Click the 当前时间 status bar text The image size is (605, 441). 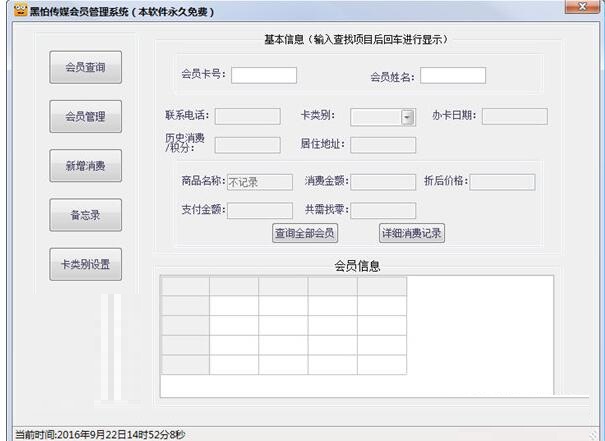pos(100,435)
